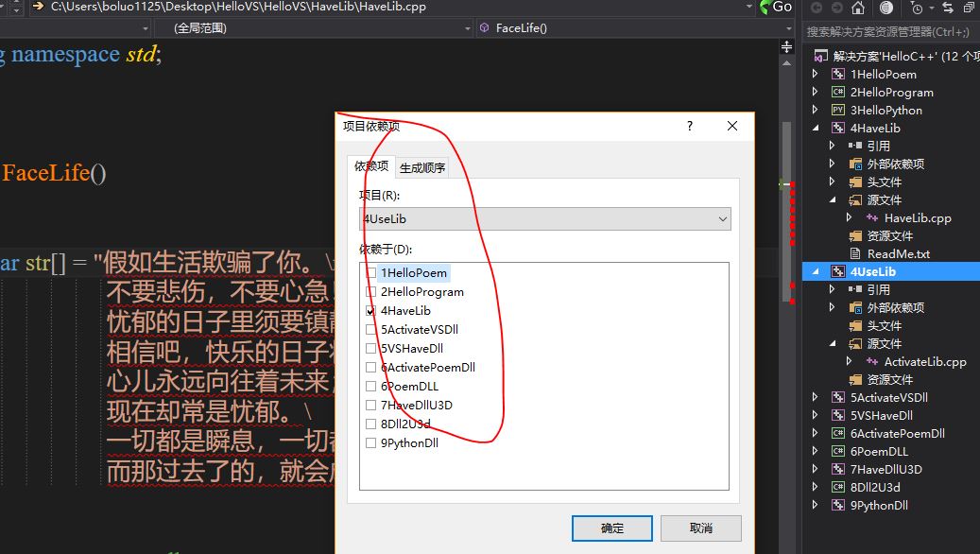
Task: Check the 6PoemDLL dependency checkbox
Action: (370, 387)
